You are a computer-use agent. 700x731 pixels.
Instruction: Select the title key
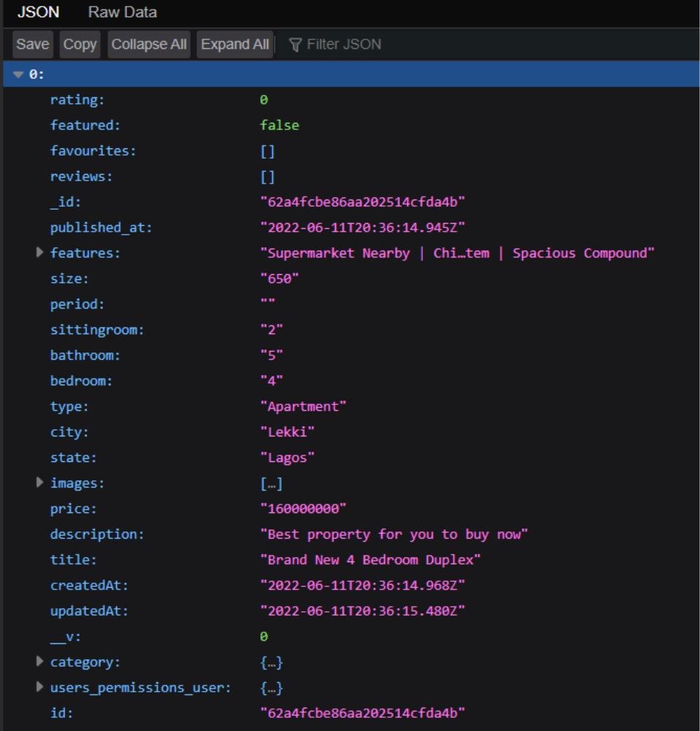click(x=73, y=560)
